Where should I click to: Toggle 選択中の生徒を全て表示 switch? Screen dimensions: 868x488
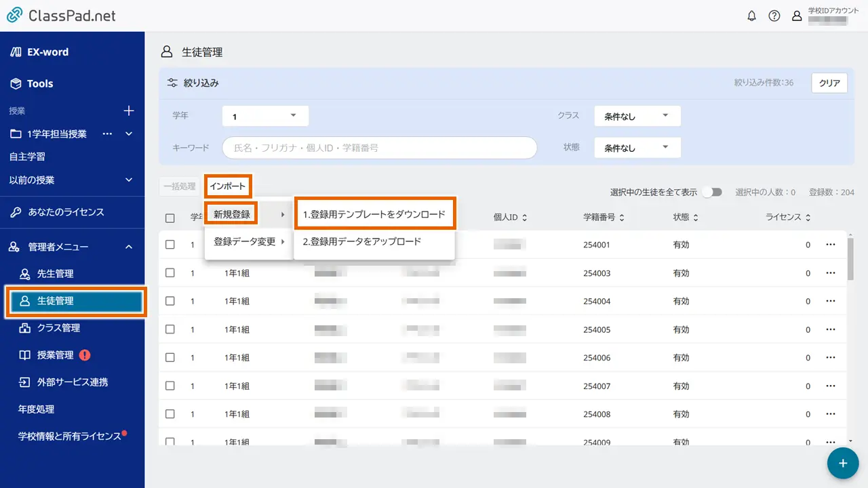click(712, 192)
